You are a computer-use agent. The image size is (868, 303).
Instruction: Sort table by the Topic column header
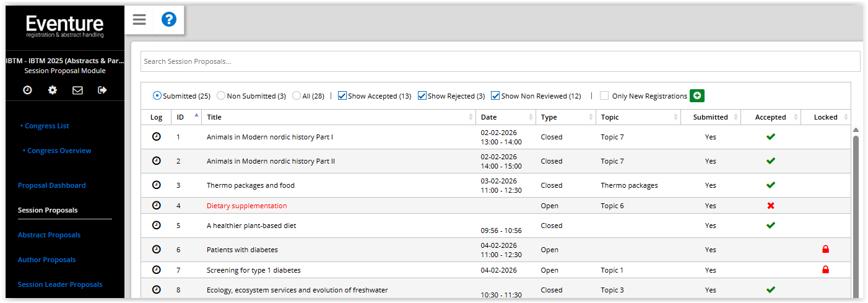pos(609,117)
